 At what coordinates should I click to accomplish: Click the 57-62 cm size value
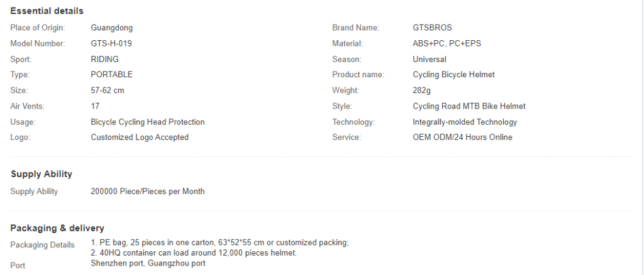click(x=107, y=90)
